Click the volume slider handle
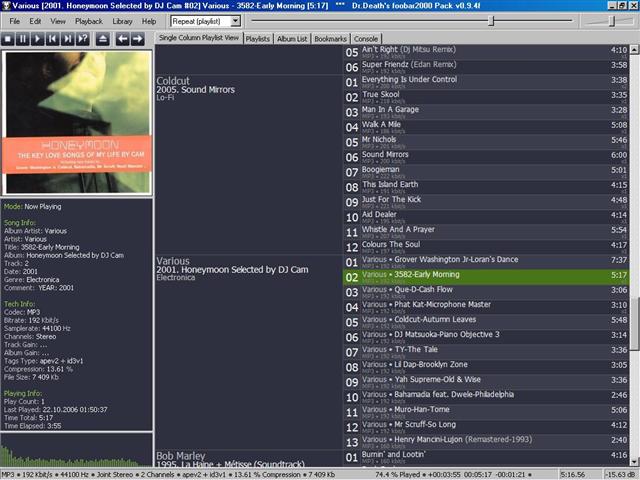This screenshot has height=480, width=640. tap(612, 21)
